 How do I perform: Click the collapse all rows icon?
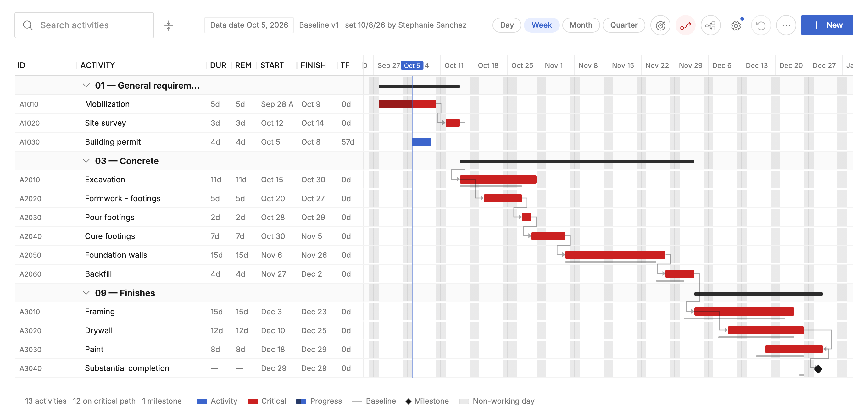(x=169, y=25)
